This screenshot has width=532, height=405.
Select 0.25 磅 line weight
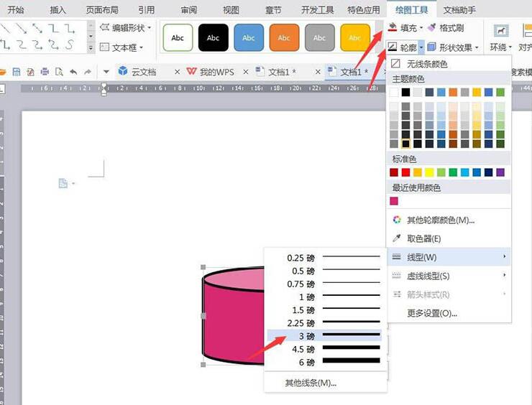coord(325,258)
